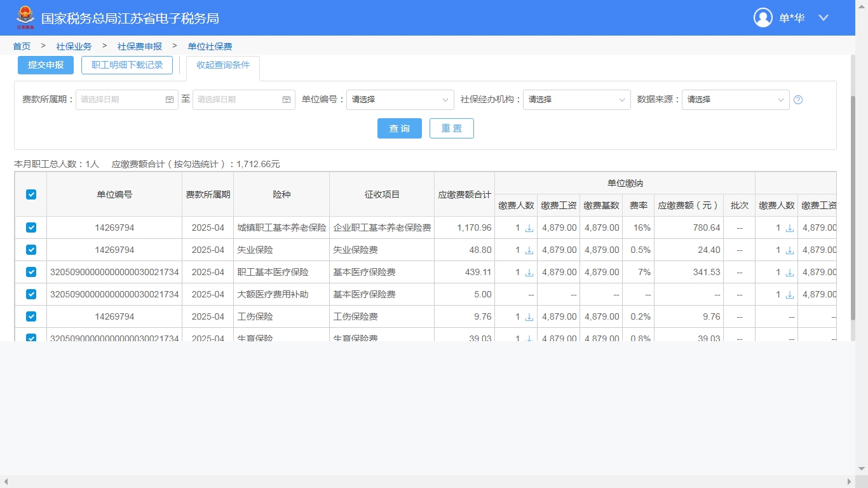868x488 pixels.
Task: Click the 险种 column header
Action: click(281, 194)
